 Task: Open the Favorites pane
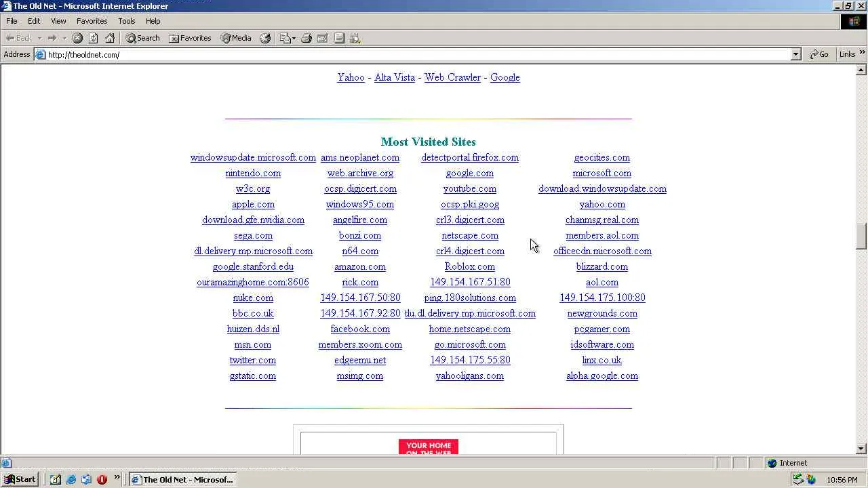(190, 38)
